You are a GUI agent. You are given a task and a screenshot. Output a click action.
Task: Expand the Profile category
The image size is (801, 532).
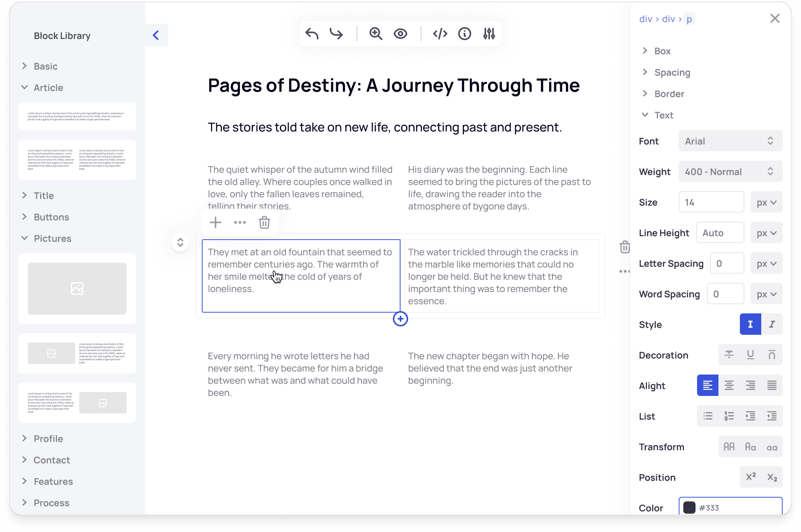(x=42, y=439)
